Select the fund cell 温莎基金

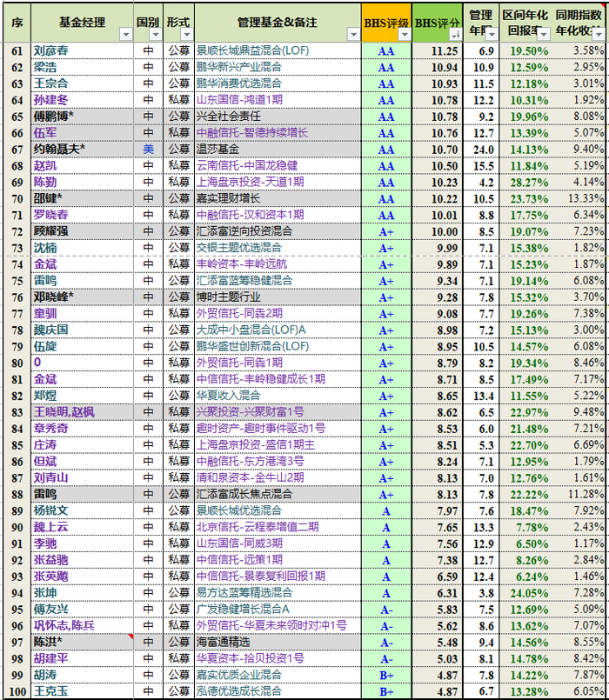coord(278,150)
